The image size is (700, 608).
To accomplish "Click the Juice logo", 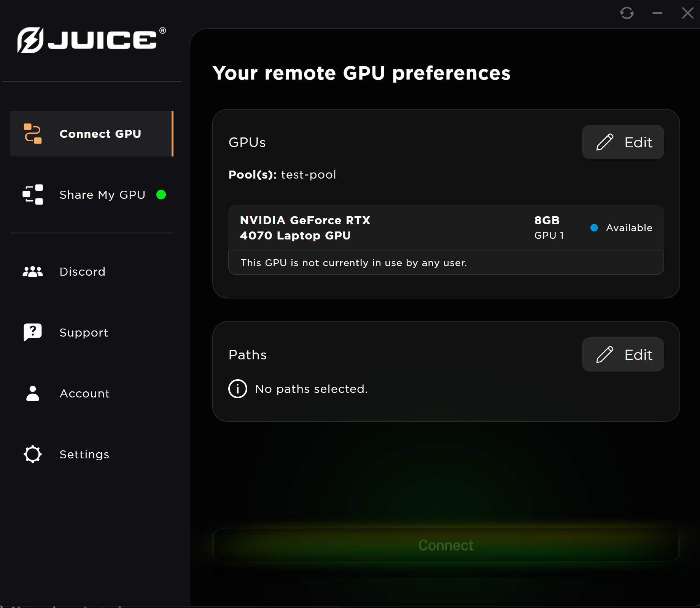I will (91, 40).
